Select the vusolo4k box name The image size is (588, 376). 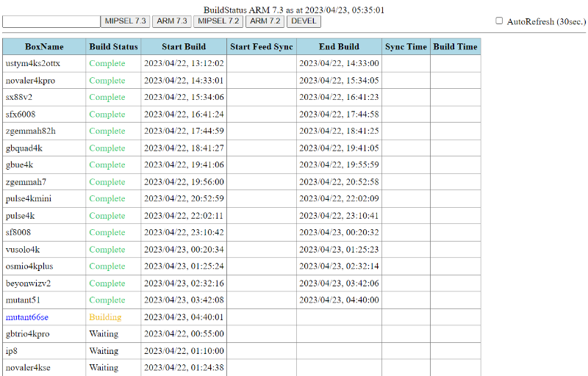click(23, 250)
